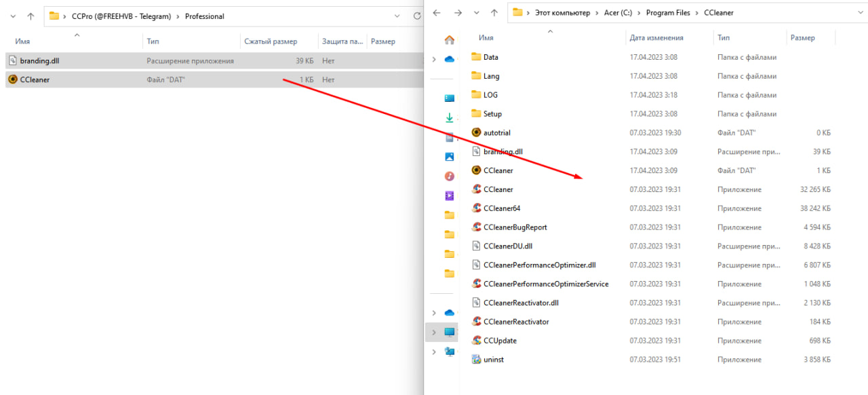The height and width of the screenshot is (395, 868).
Task: Select CCleanerPerformanceOptimizerService application icon
Action: click(476, 284)
